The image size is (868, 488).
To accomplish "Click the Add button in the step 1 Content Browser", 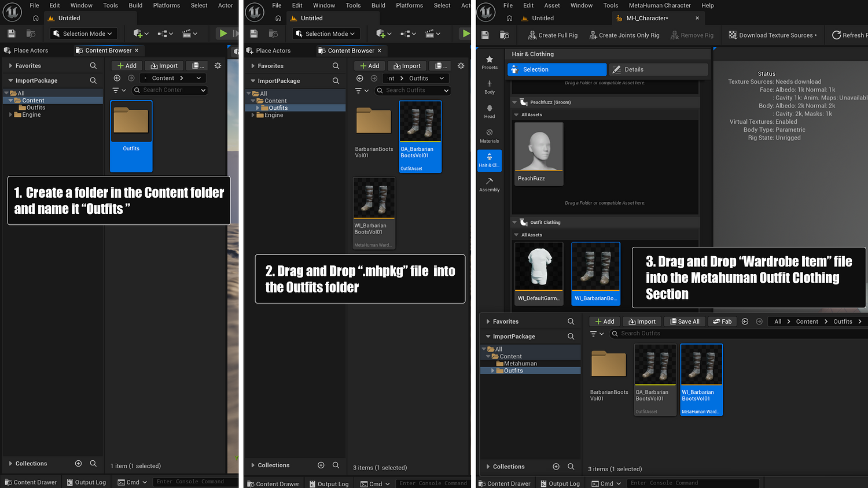I will 127,66.
